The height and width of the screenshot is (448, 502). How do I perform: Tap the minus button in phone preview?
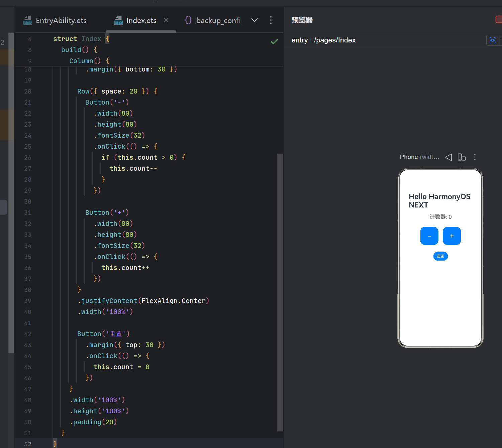pyautogui.click(x=429, y=236)
